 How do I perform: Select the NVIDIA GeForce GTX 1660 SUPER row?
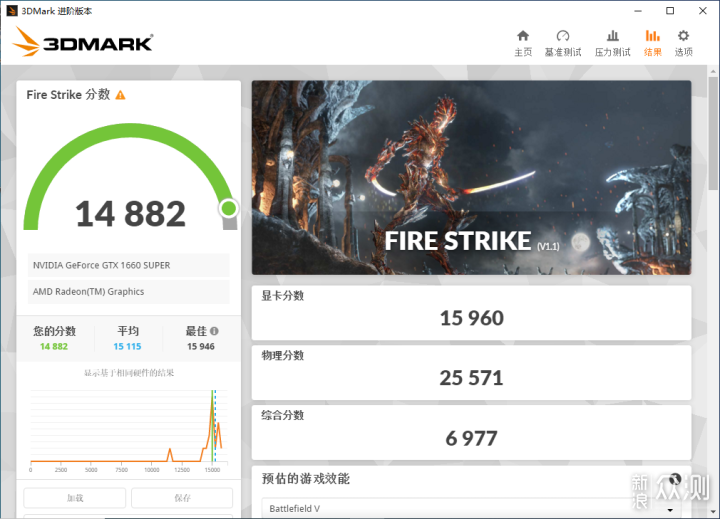click(129, 265)
